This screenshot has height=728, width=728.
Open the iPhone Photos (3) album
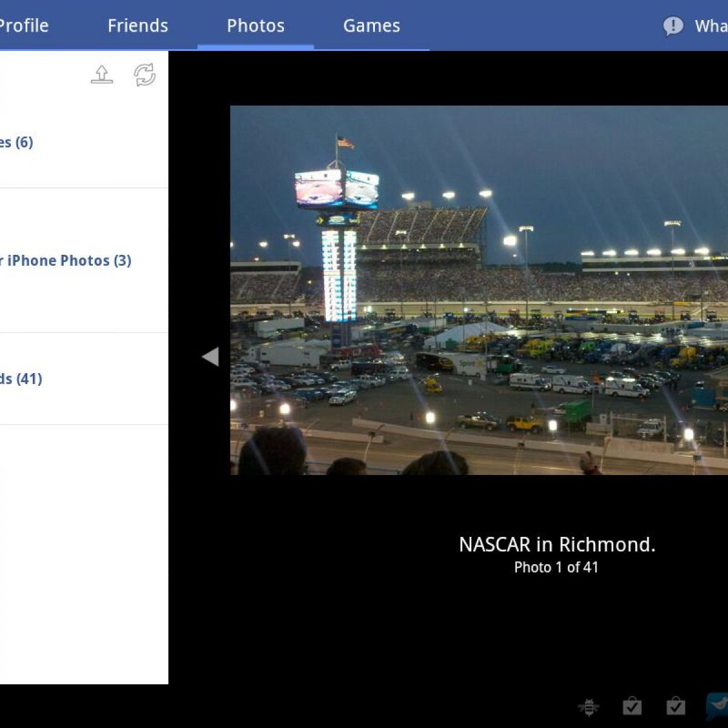tap(67, 261)
